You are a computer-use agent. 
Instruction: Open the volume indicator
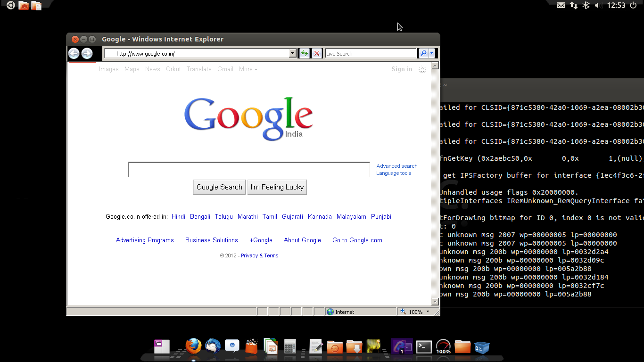(598, 6)
